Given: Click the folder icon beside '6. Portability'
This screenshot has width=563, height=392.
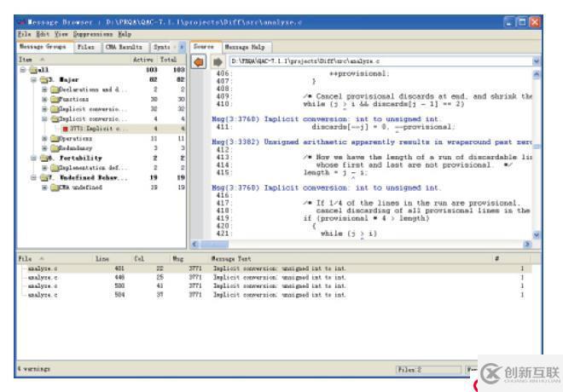Looking at the screenshot, I should 44,158.
